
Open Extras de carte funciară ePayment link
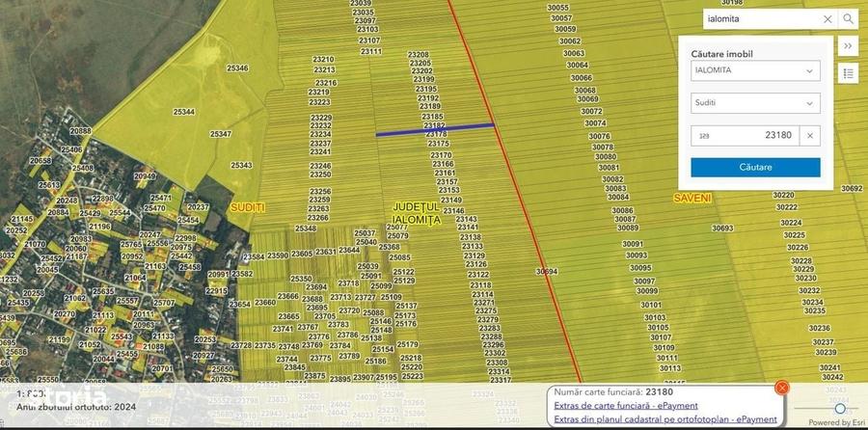click(626, 406)
